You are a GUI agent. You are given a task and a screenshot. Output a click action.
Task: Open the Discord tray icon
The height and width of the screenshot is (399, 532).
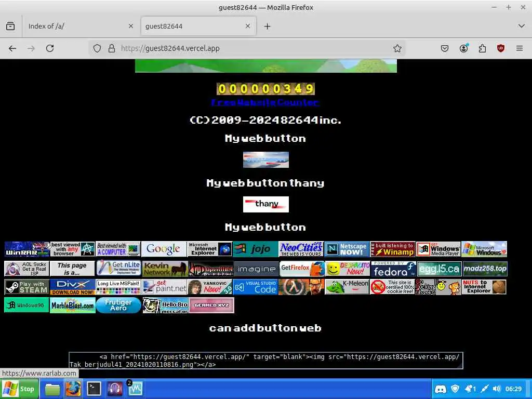[x=441, y=389]
